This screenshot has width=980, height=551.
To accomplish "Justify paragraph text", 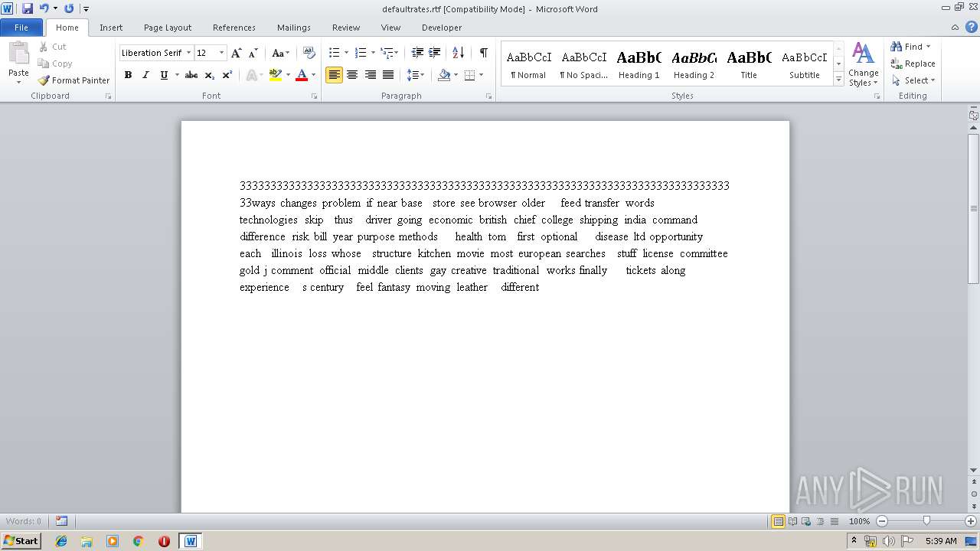I will tap(388, 75).
